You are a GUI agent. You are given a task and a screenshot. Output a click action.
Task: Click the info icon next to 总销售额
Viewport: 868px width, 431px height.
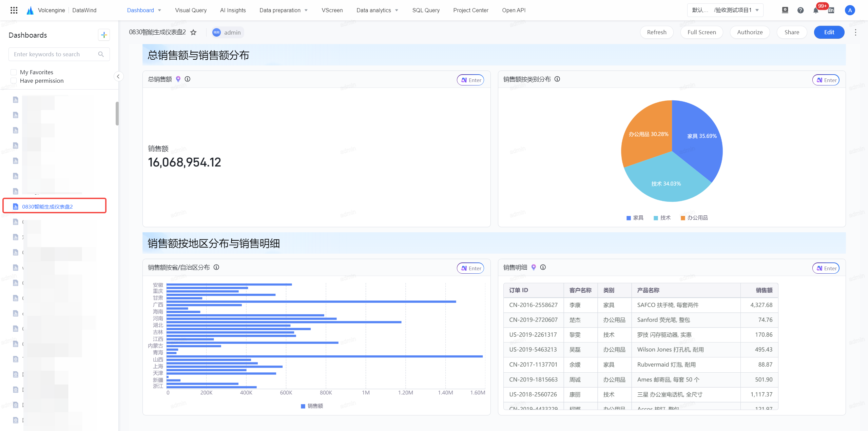pos(187,79)
